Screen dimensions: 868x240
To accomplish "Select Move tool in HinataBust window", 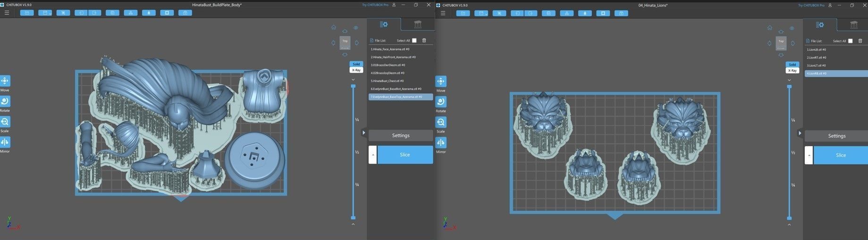I will [5, 81].
